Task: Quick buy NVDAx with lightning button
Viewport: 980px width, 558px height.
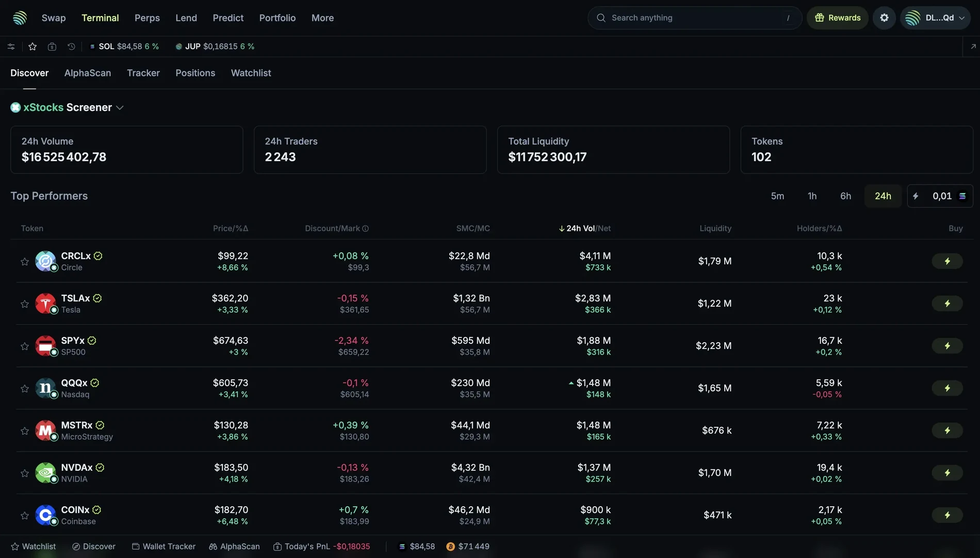Action: tap(947, 473)
